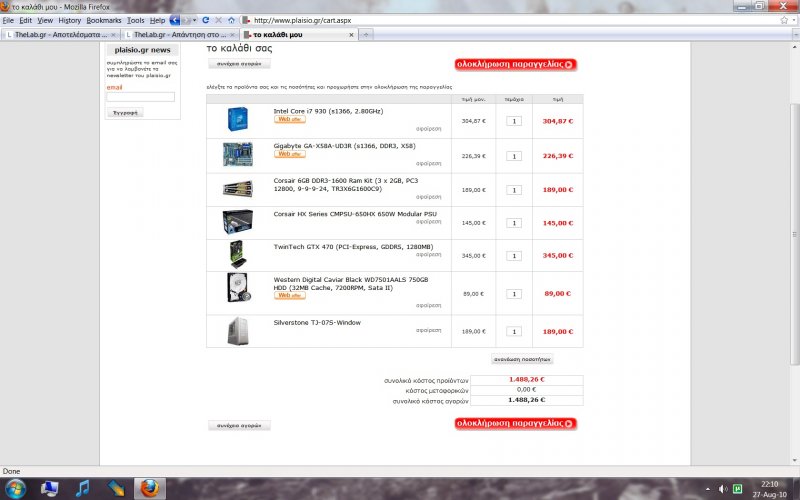Open the Tools menu

click(135, 20)
